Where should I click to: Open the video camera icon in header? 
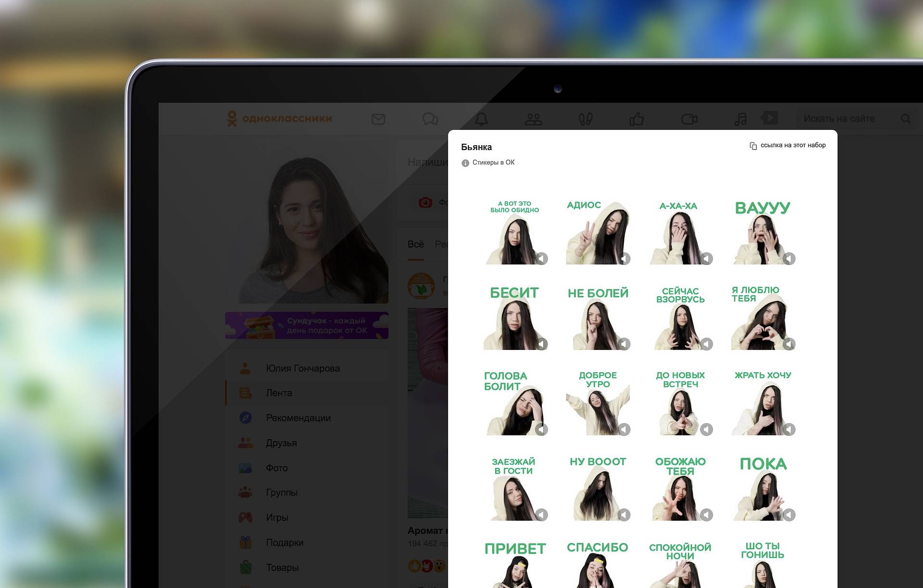click(x=689, y=119)
